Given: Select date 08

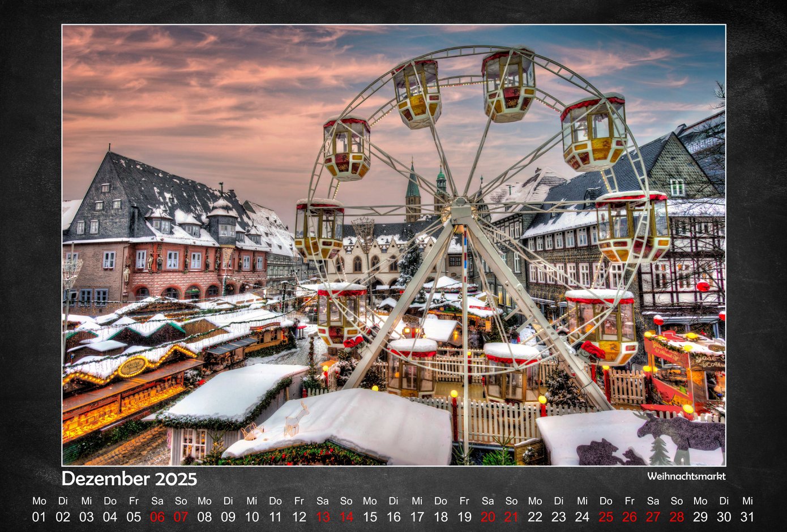Looking at the screenshot, I should [204, 517].
